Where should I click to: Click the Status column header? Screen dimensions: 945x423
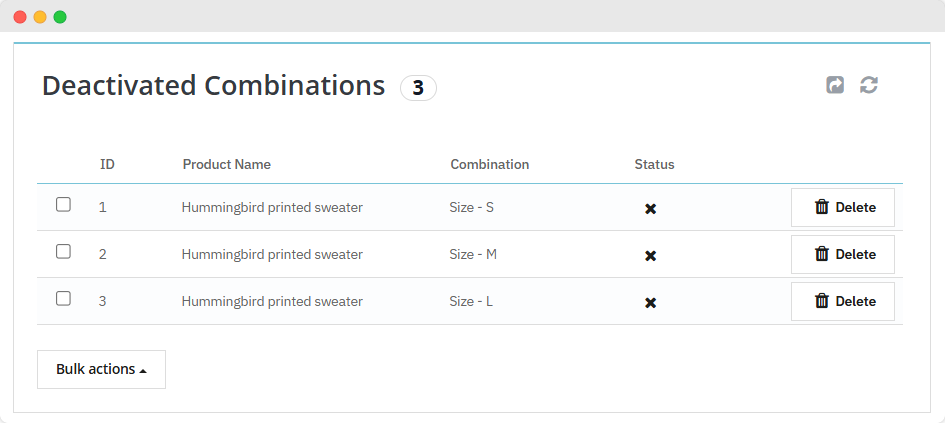point(654,164)
